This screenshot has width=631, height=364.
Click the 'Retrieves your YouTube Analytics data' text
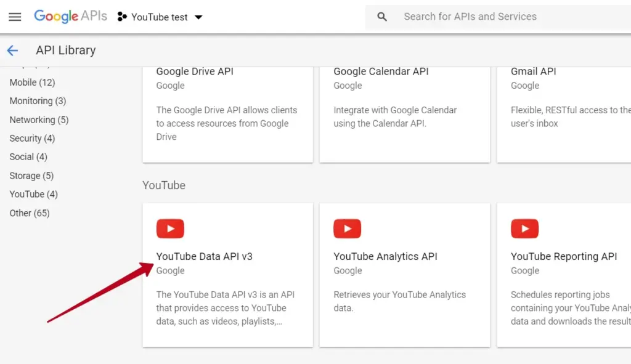point(399,301)
